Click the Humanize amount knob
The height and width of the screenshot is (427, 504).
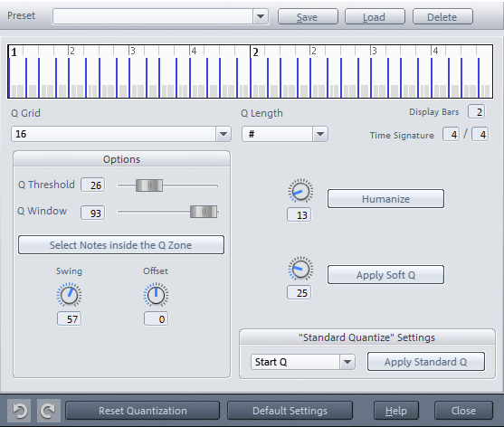tap(300, 191)
